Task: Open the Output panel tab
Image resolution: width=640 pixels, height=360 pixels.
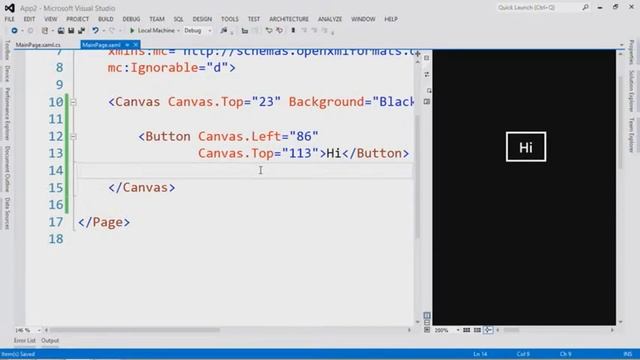Action: tap(50, 340)
